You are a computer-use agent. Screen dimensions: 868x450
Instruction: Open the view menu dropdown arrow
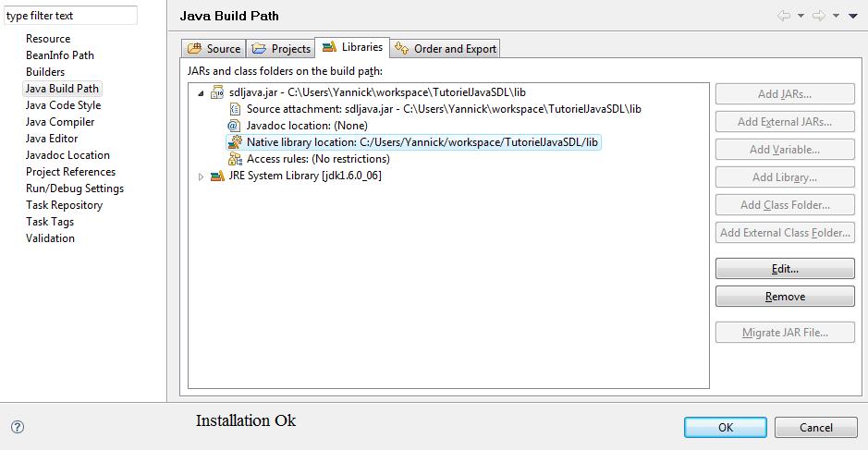pyautogui.click(x=853, y=16)
